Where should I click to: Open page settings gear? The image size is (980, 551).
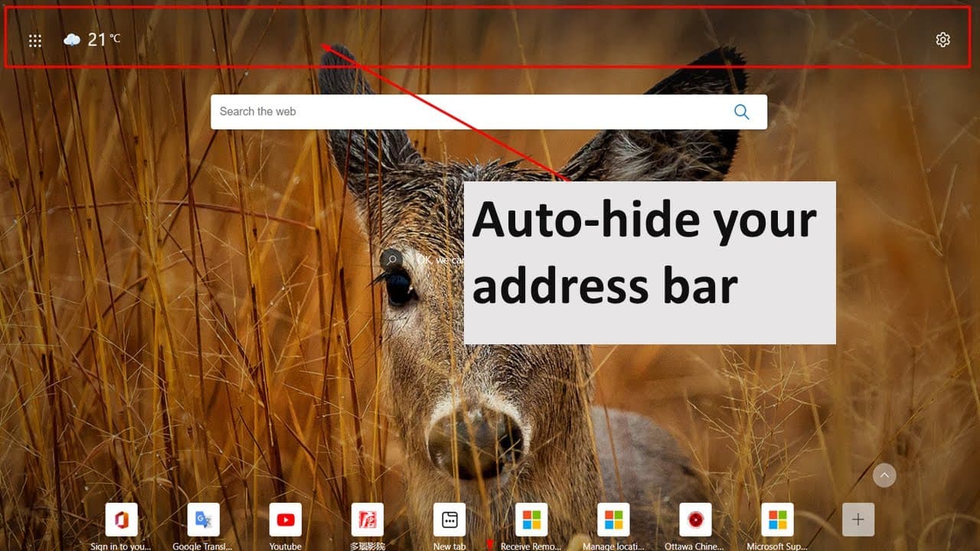pos(942,40)
